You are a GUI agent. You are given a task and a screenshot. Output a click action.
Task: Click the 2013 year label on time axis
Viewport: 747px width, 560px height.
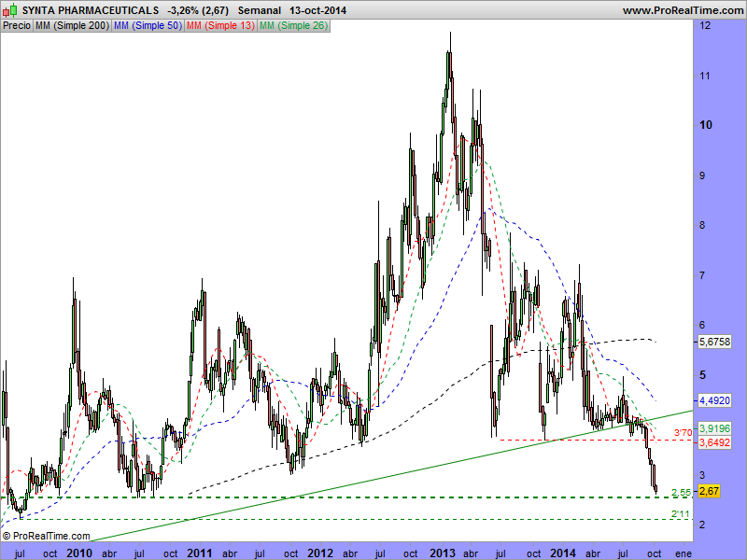tap(442, 553)
